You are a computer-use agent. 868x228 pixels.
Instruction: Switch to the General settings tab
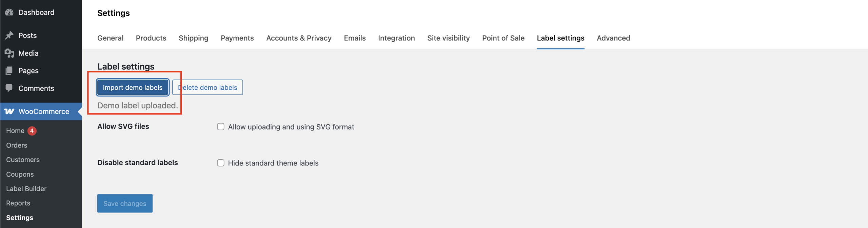[110, 38]
